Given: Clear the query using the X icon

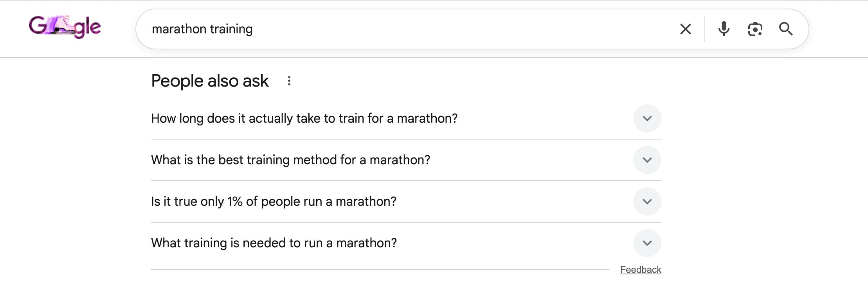Looking at the screenshot, I should [685, 29].
